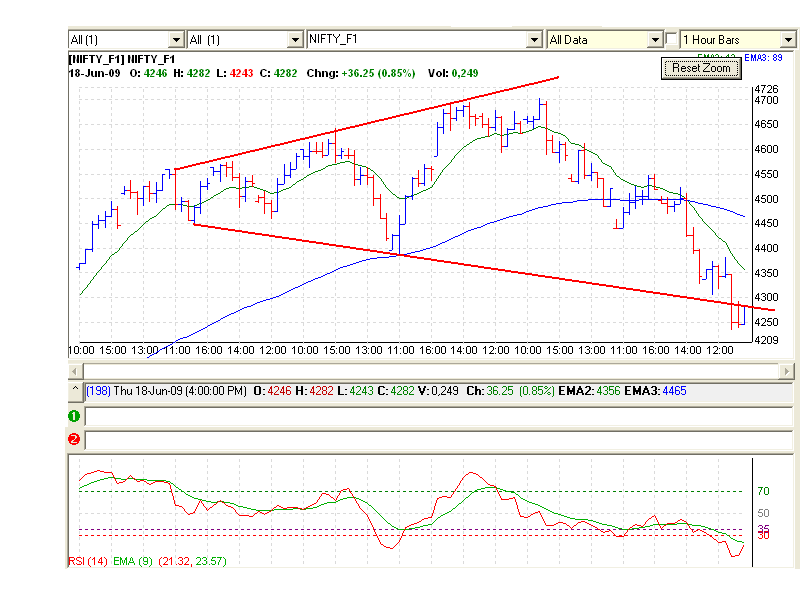Open the first All (1) dropdown

click(x=176, y=39)
